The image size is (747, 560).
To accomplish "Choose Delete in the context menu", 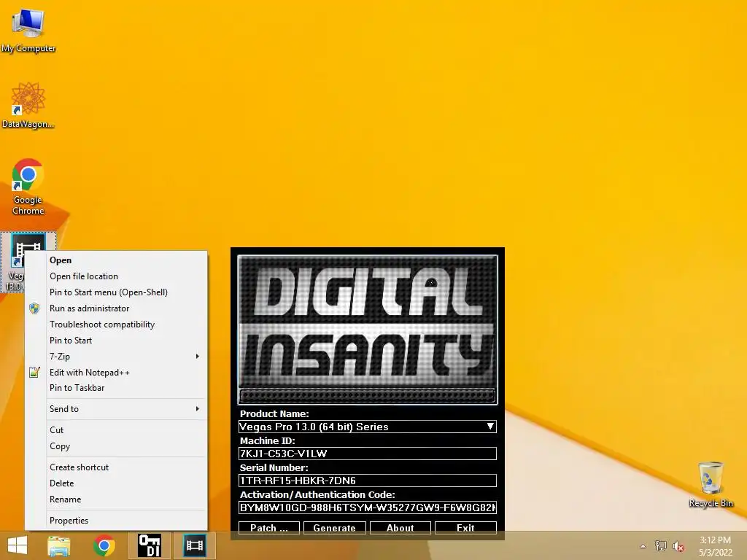I will [x=116, y=483].
